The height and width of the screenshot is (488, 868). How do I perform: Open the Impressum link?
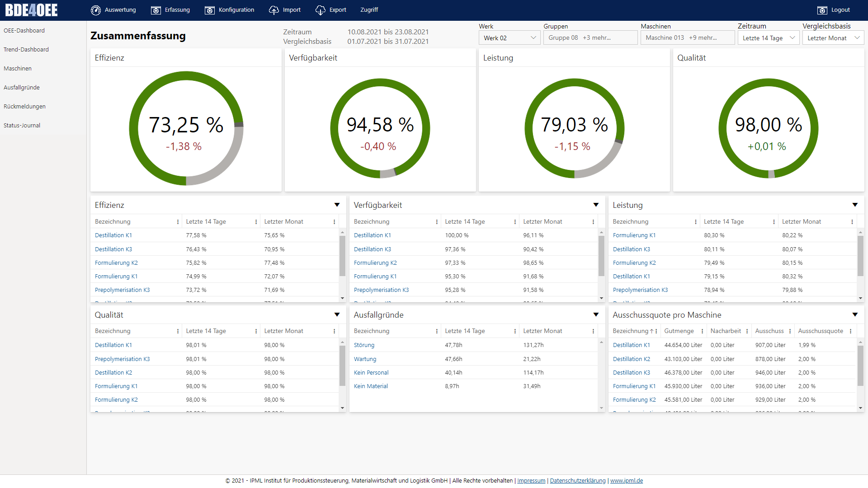tap(531, 481)
